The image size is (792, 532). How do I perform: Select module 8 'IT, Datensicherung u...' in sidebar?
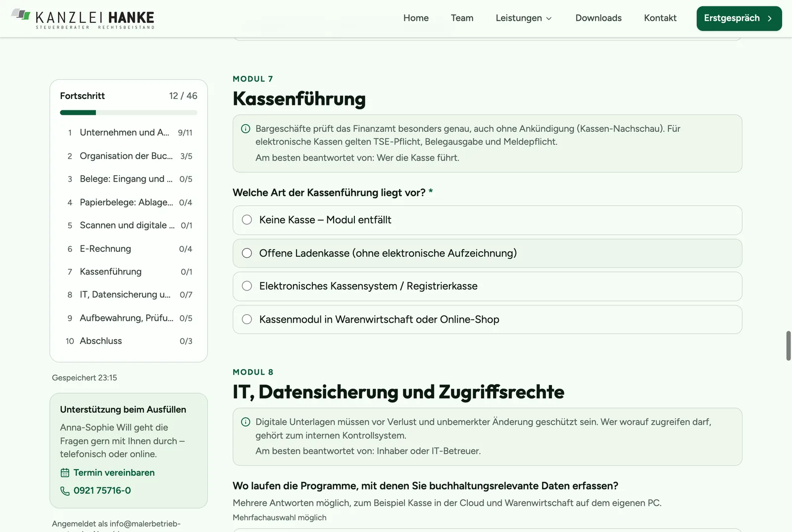tap(129, 294)
